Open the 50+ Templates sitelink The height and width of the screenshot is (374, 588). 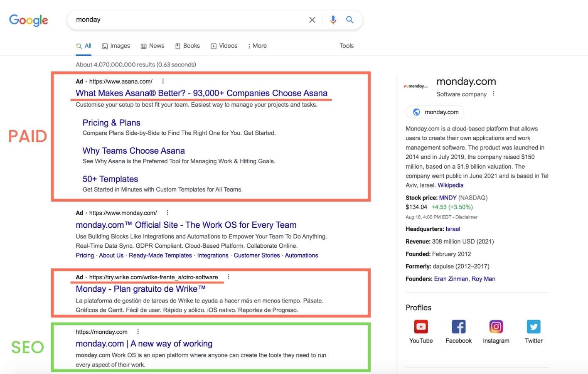[110, 179]
